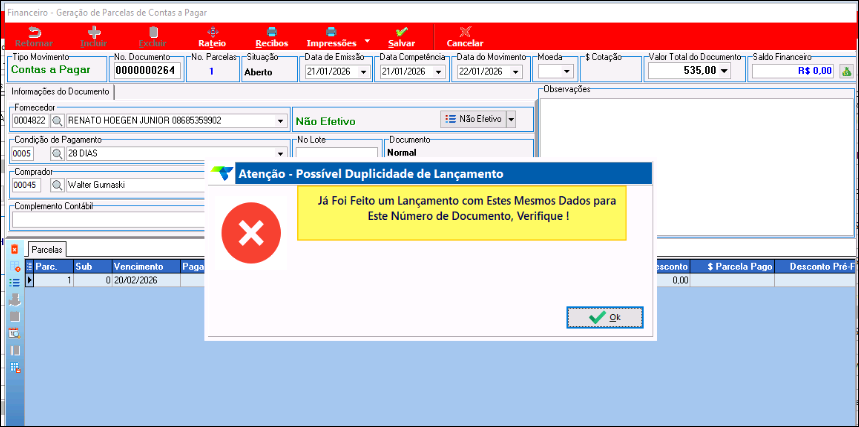Click the Condição de Pagamento search magnifier icon
Viewport: 859px width, 427px height.
coord(57,153)
